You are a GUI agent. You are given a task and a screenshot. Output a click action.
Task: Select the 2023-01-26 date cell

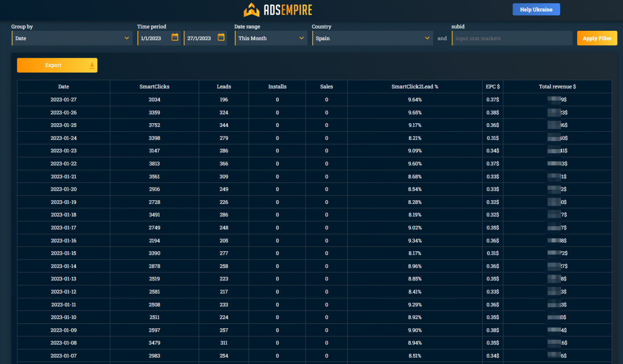[63, 112]
